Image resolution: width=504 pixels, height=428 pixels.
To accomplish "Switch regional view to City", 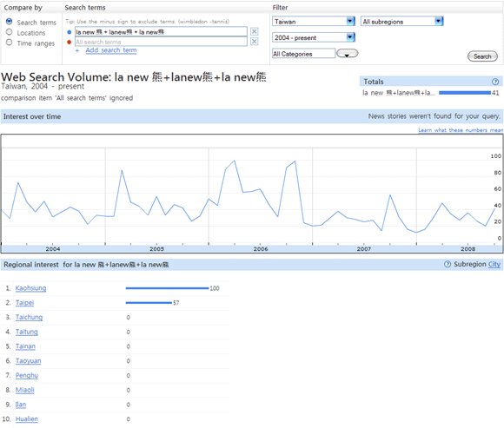I will 494,264.
